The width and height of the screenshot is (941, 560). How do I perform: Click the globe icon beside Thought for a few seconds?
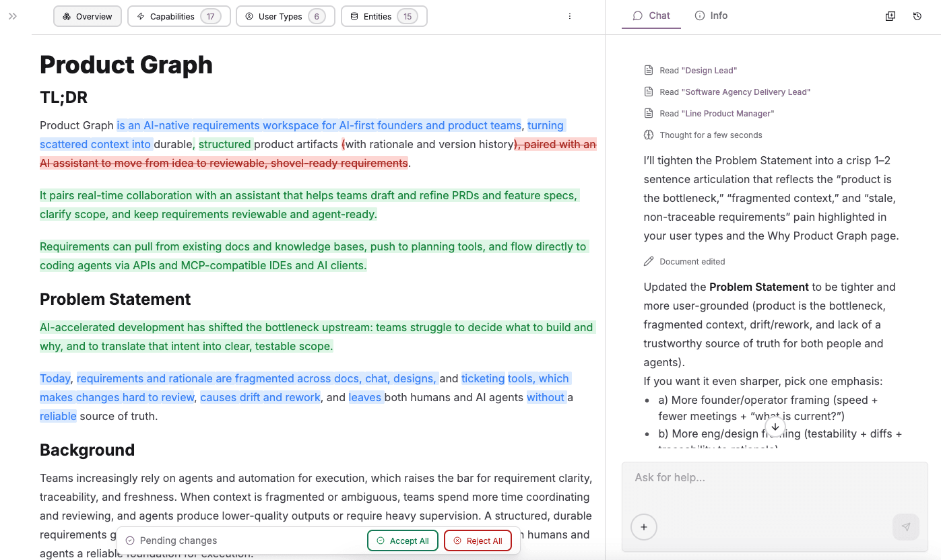point(649,135)
